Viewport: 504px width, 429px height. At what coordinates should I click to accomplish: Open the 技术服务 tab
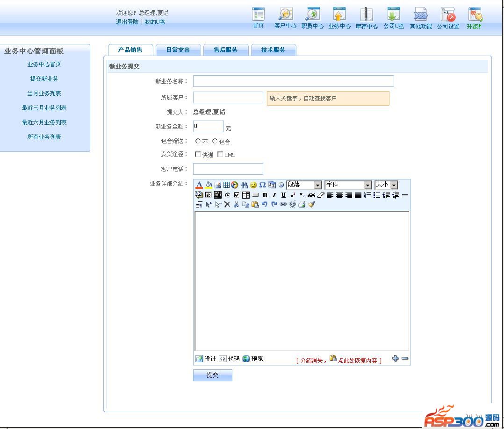coord(273,50)
